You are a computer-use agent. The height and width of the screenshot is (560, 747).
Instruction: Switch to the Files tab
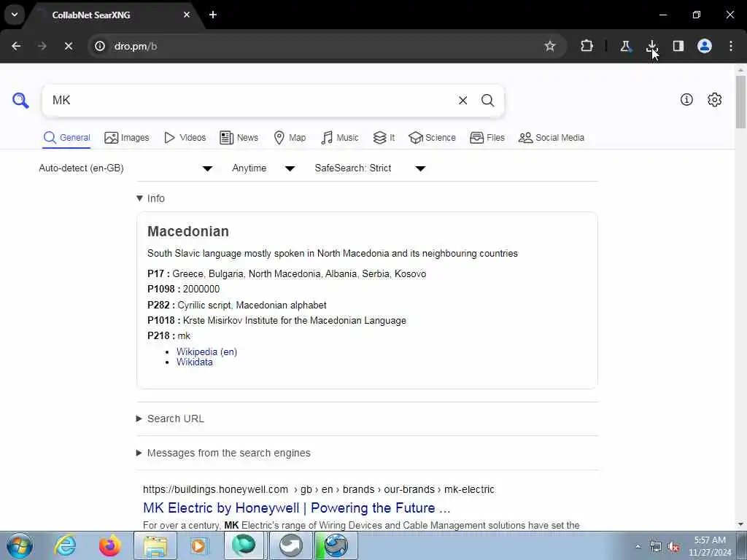(487, 138)
